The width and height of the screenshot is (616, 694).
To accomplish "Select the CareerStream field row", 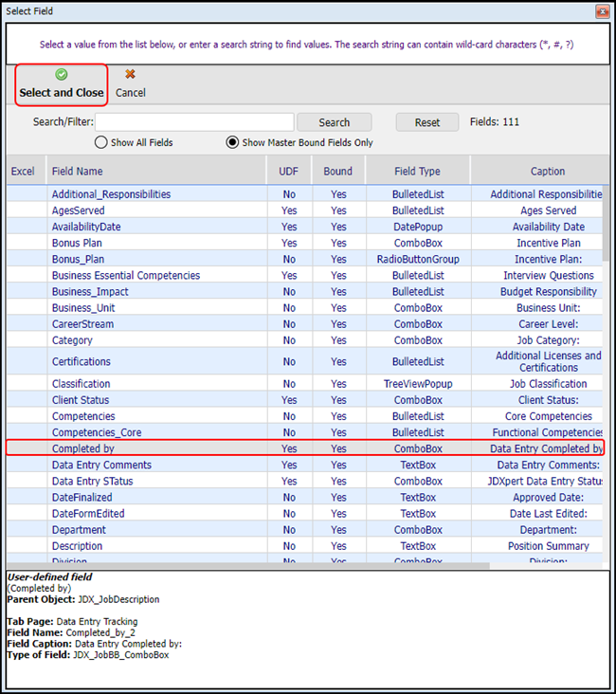I will tap(304, 324).
